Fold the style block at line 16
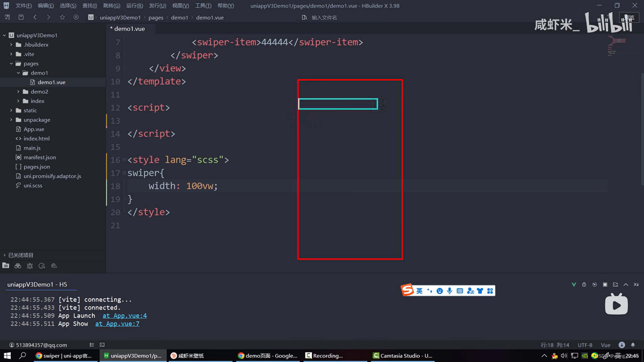644x362 pixels. (124, 160)
